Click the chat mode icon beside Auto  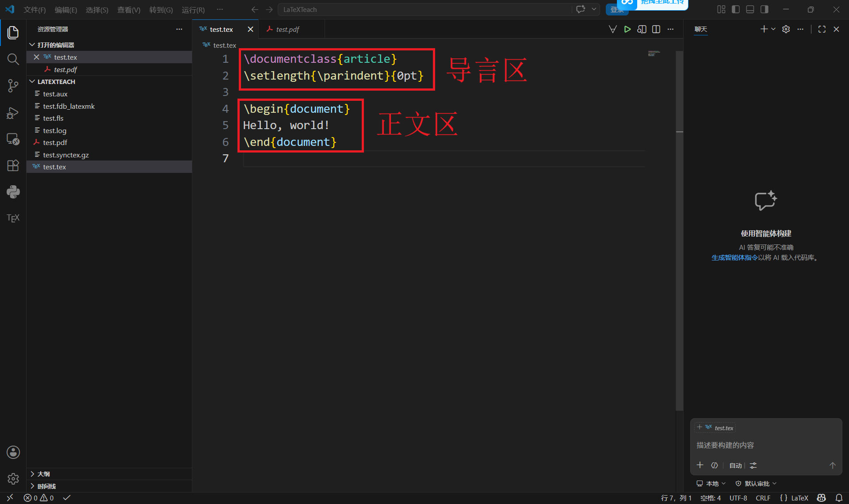pyautogui.click(x=714, y=466)
